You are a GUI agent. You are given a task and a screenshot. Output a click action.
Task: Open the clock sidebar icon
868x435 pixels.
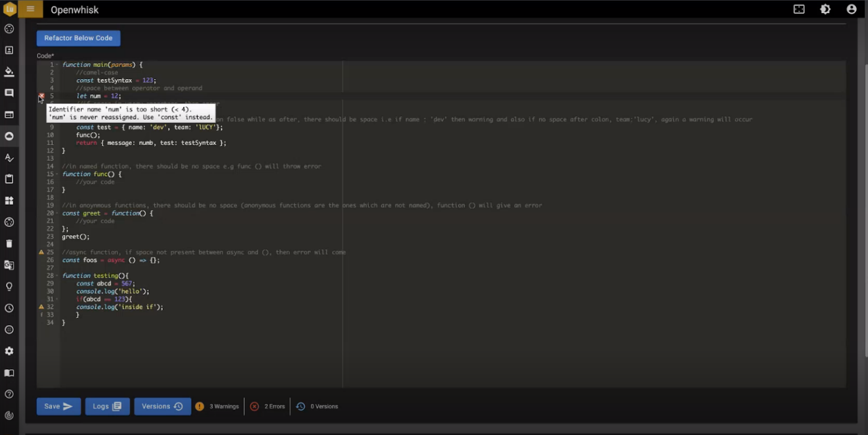click(9, 308)
